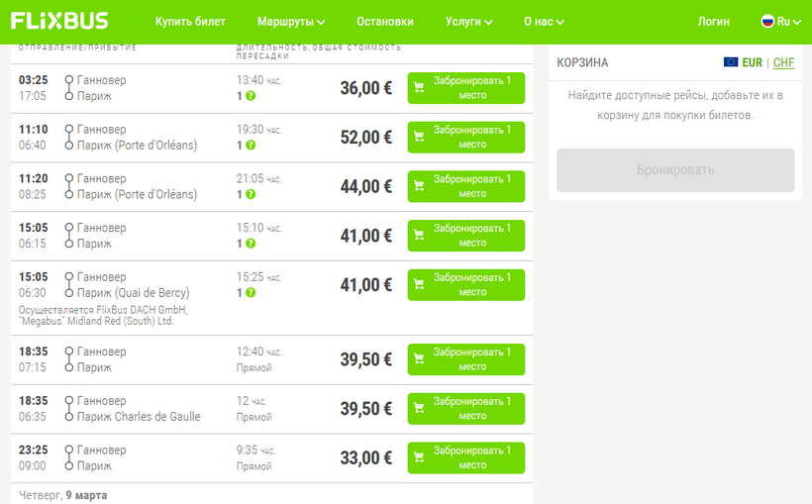
Task: Click the help icon on the 15:10 час. trip
Action: click(x=251, y=245)
